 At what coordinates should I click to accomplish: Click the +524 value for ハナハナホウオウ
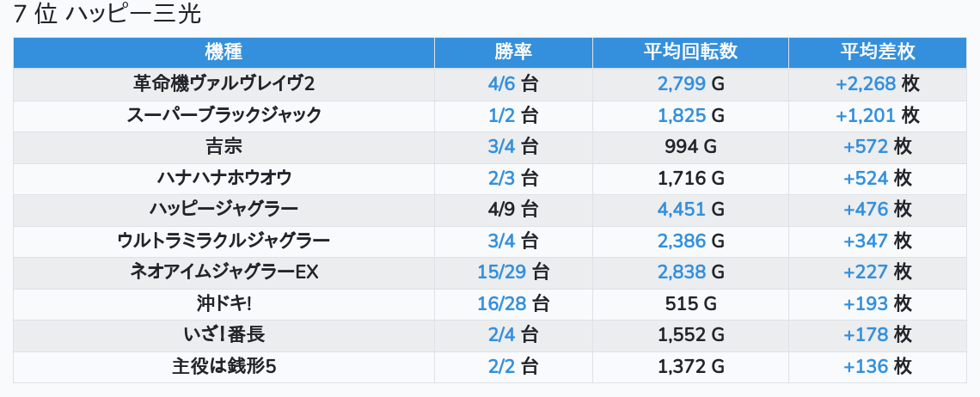866,178
